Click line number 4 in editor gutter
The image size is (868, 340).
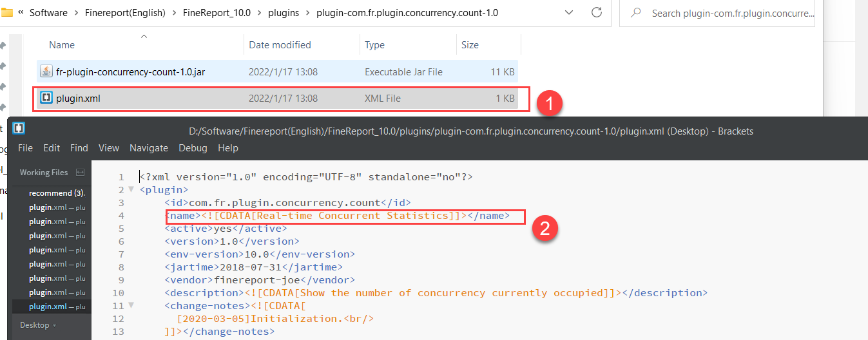point(121,216)
